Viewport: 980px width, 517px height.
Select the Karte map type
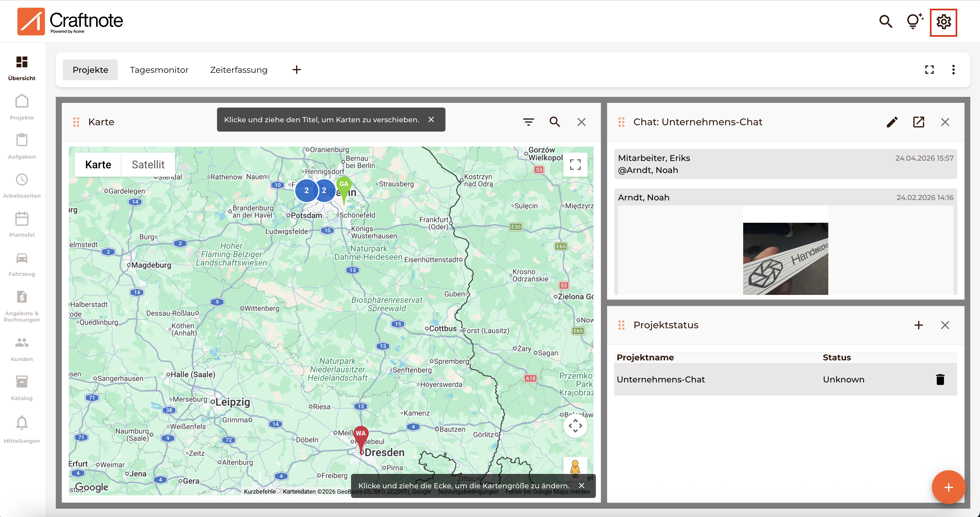click(x=98, y=164)
